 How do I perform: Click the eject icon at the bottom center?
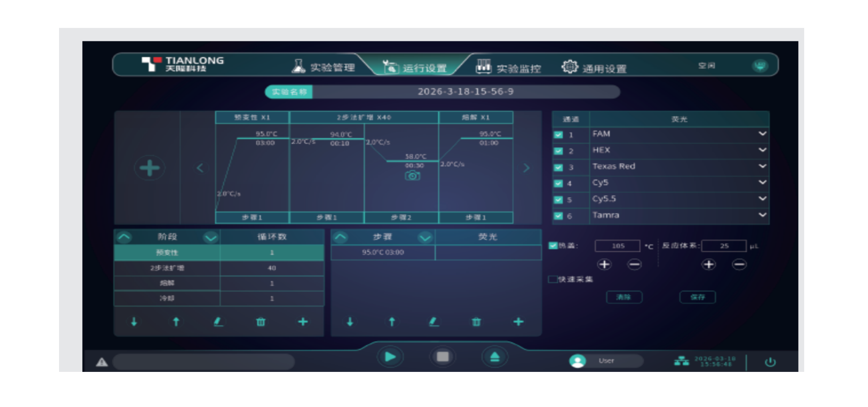click(495, 356)
